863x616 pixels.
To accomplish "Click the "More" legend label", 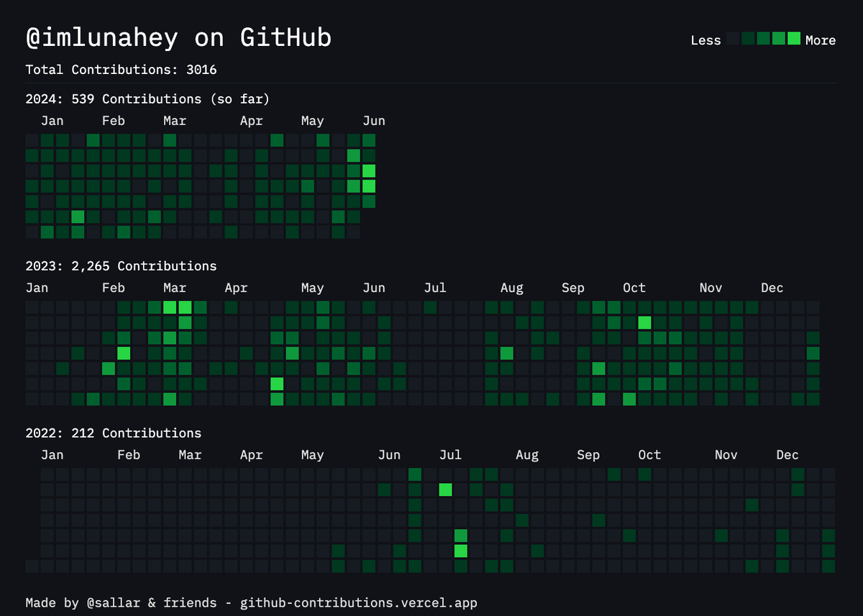I will (x=821, y=40).
